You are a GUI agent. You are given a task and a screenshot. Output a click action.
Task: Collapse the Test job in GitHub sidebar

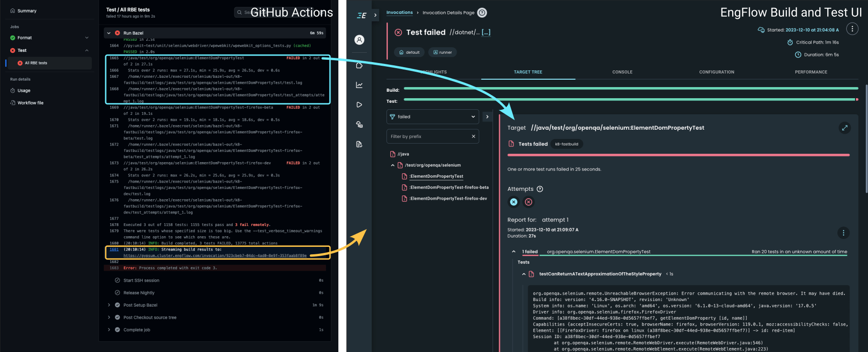coord(87,50)
